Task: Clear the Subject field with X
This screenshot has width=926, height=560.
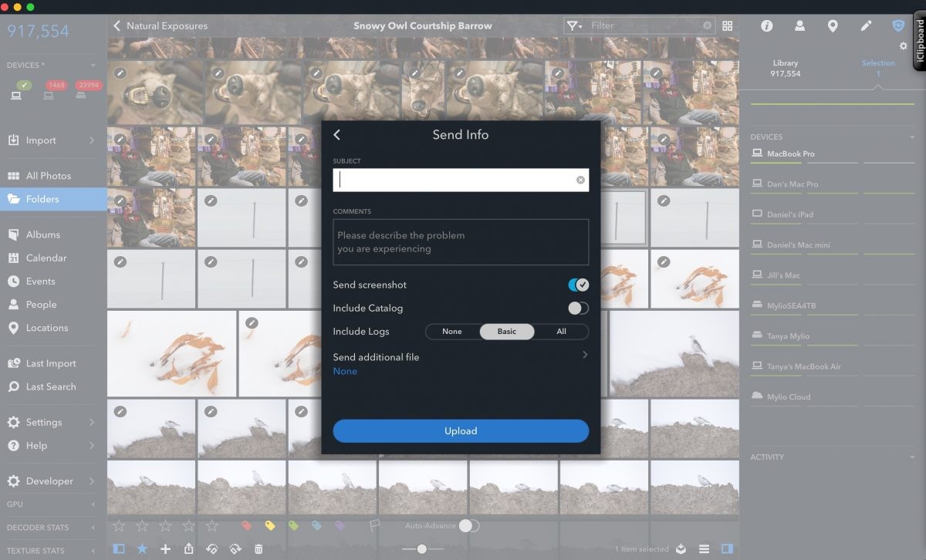Action: point(581,180)
